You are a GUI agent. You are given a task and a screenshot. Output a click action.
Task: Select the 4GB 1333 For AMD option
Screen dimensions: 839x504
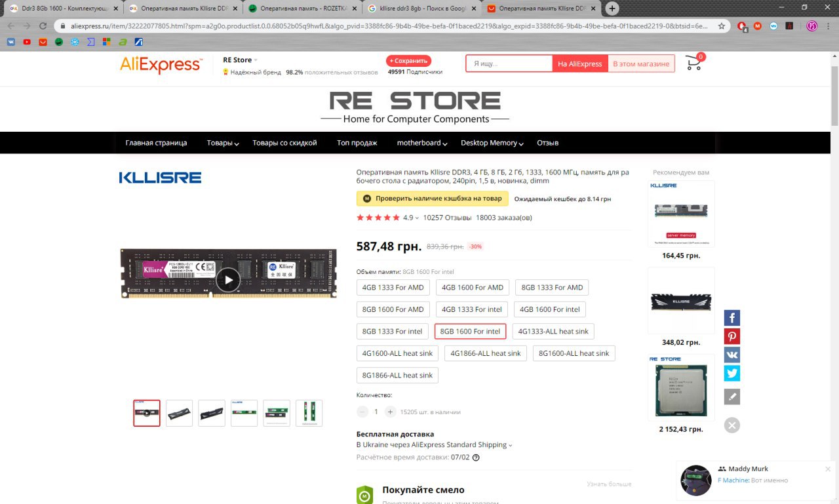click(393, 287)
